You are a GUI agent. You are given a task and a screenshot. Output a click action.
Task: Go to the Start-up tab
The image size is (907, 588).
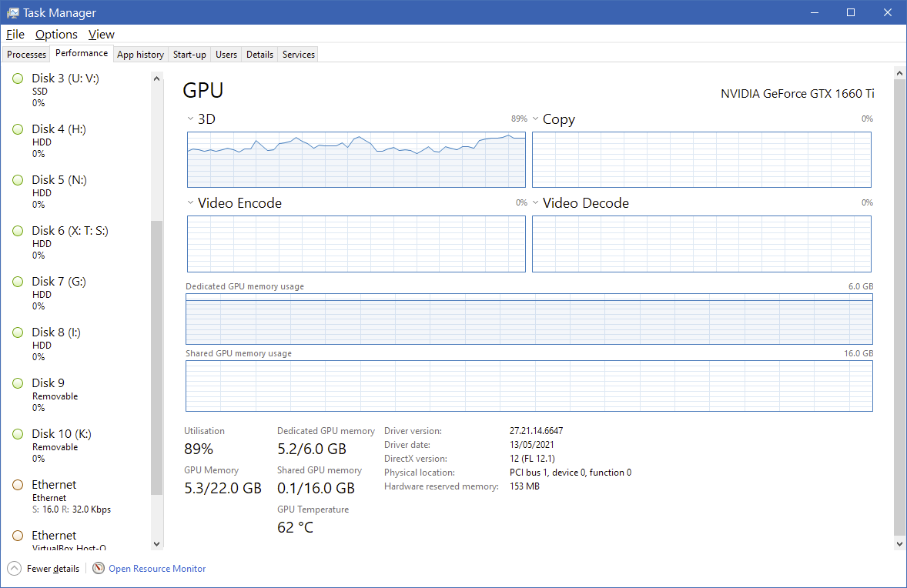point(189,55)
